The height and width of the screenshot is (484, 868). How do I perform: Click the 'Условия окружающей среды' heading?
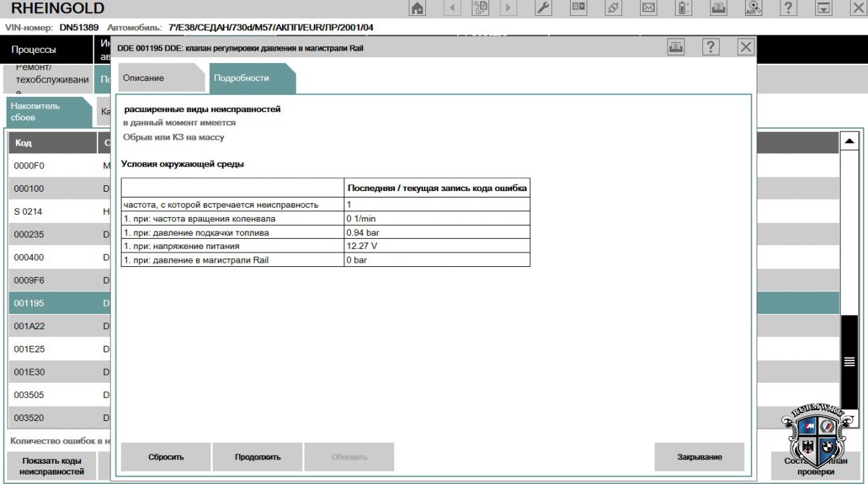pyautogui.click(x=182, y=164)
